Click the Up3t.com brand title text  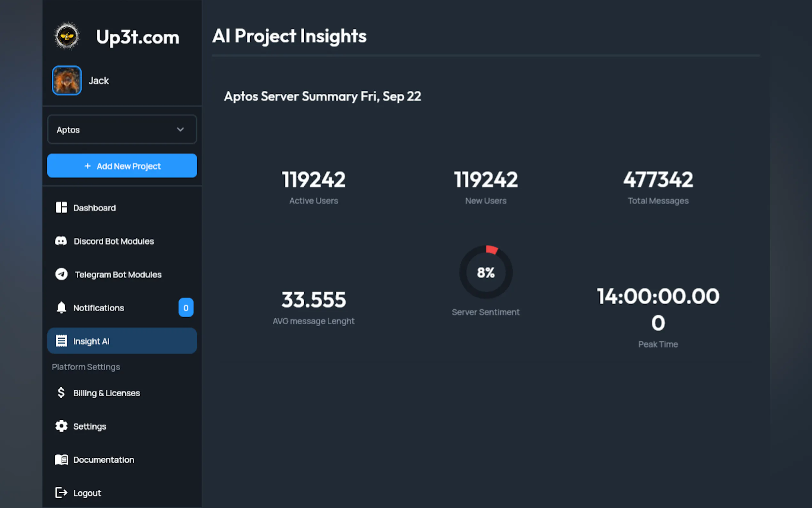(x=138, y=37)
